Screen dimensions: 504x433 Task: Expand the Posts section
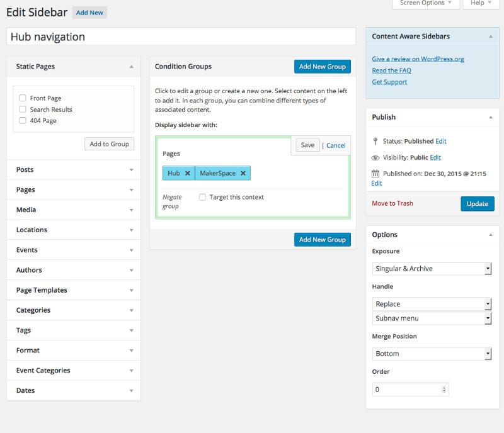74,169
